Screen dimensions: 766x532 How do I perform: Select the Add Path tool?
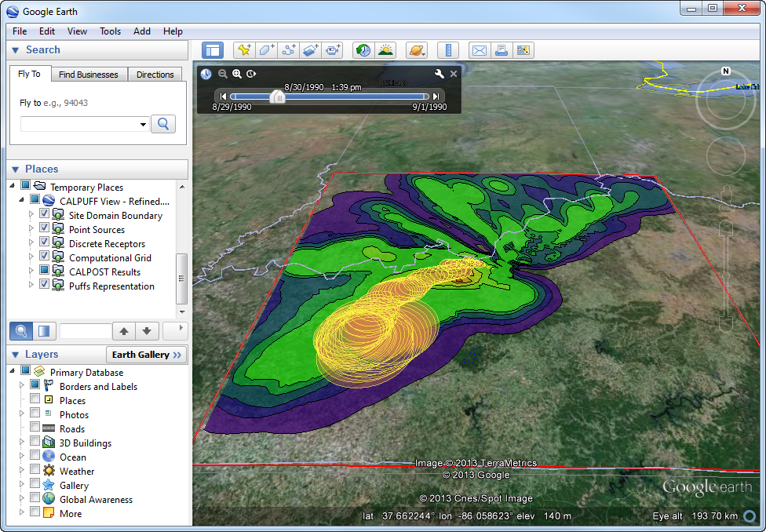click(288, 50)
